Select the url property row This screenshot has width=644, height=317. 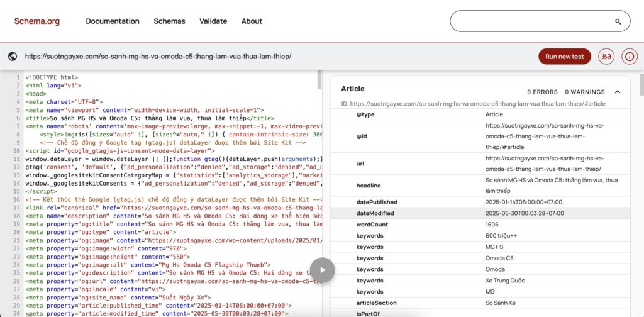[480, 164]
